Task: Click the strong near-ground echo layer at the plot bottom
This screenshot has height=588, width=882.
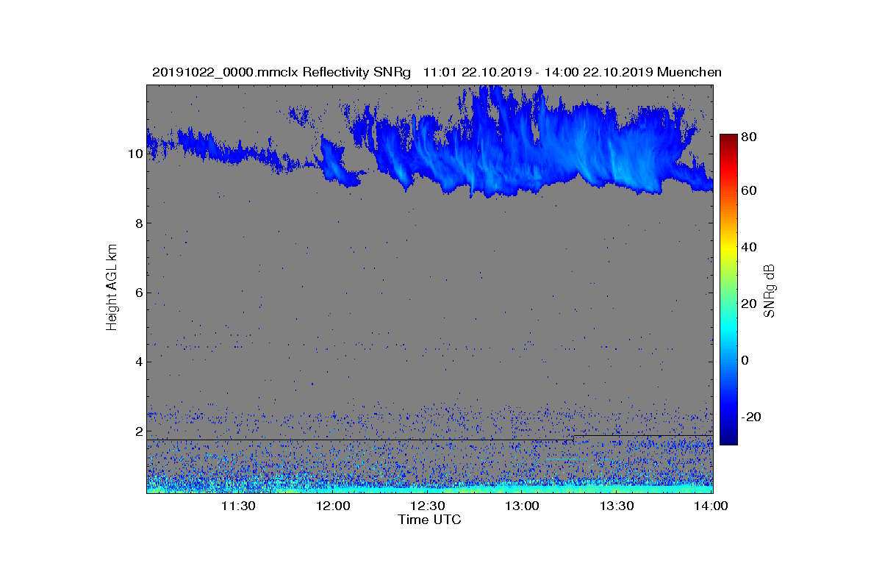Action: (x=430, y=487)
